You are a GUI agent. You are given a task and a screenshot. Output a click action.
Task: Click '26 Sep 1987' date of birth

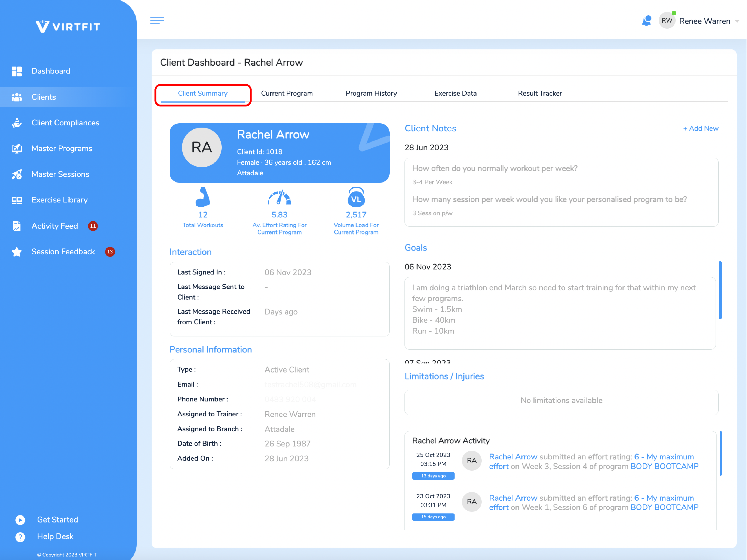[287, 444]
